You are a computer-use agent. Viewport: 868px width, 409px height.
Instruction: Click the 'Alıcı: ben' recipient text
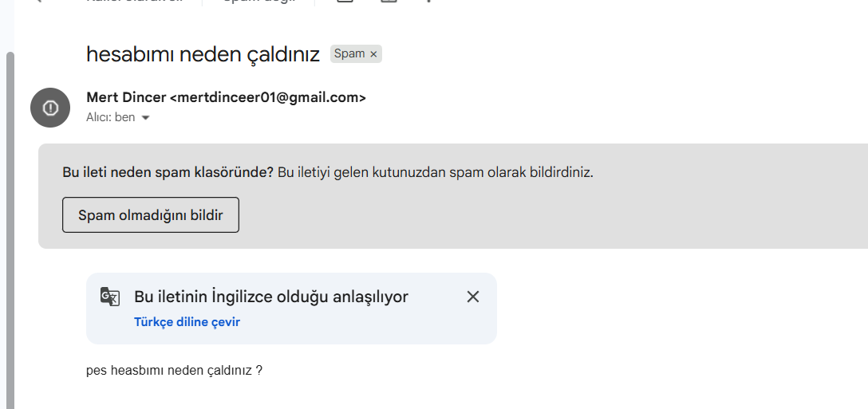tap(111, 117)
